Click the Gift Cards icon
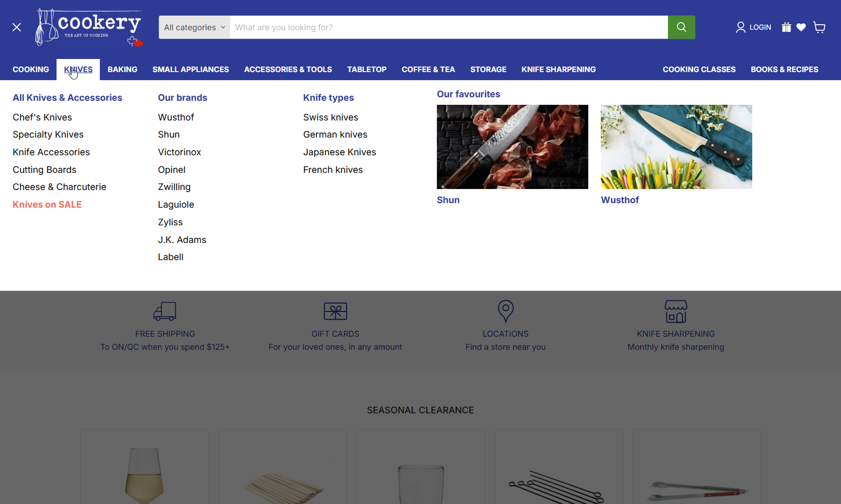Image resolution: width=841 pixels, height=504 pixels. 335,311
